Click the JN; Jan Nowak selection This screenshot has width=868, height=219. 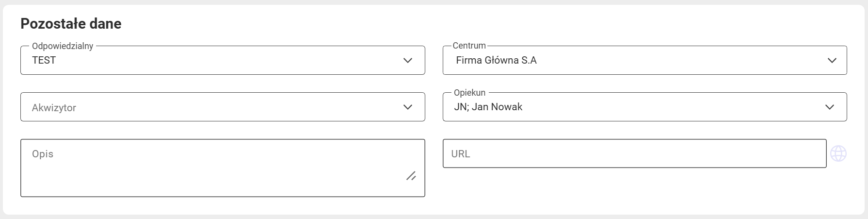(488, 107)
